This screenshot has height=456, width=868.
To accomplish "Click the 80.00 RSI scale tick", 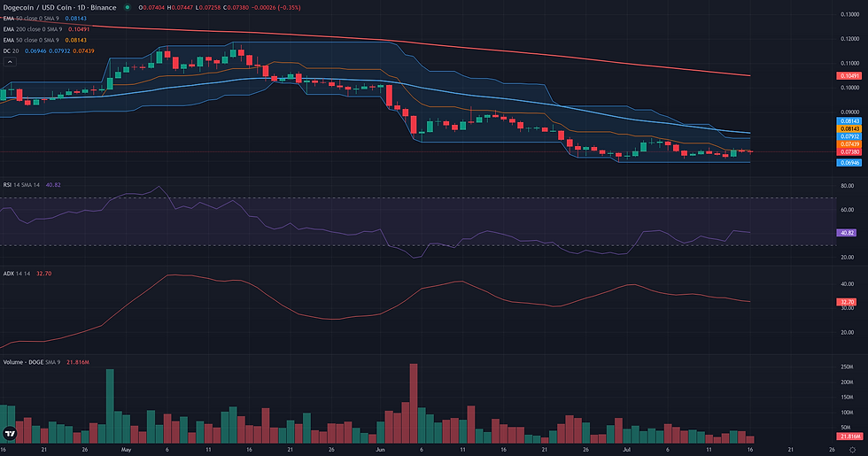I will tap(848, 186).
